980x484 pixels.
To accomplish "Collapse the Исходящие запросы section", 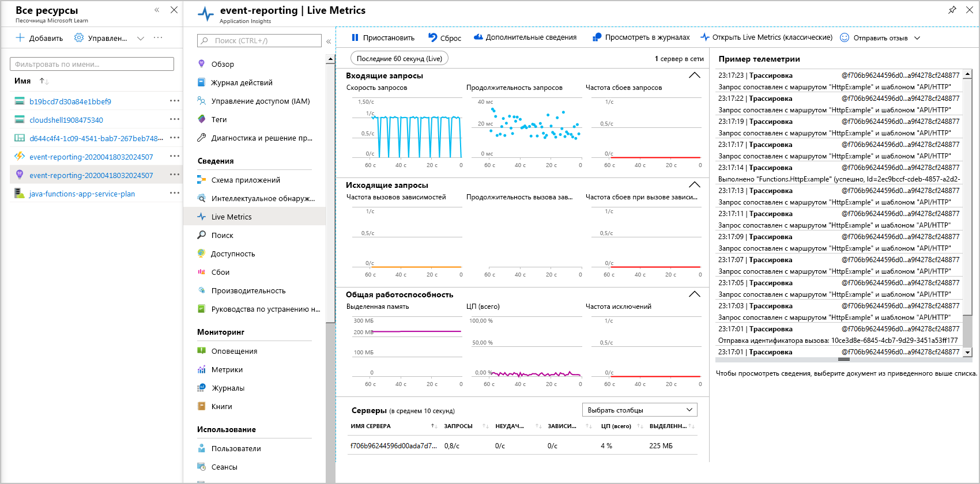I will coord(695,185).
